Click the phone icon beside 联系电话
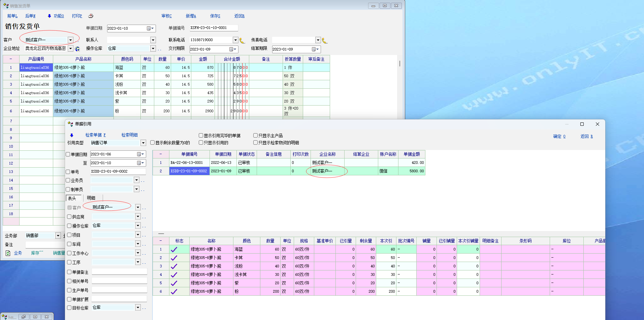Viewport: 644px width, 320px height. pyautogui.click(x=242, y=40)
